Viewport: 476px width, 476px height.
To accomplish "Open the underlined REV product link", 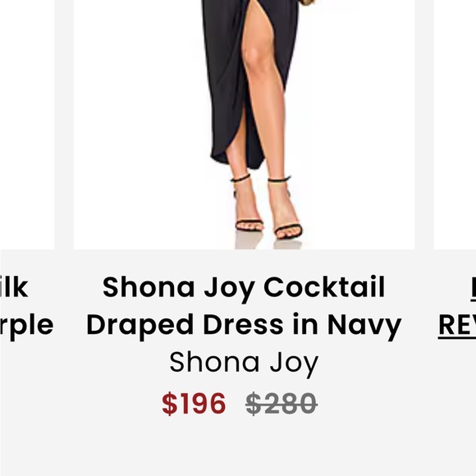I will pyautogui.click(x=457, y=325).
